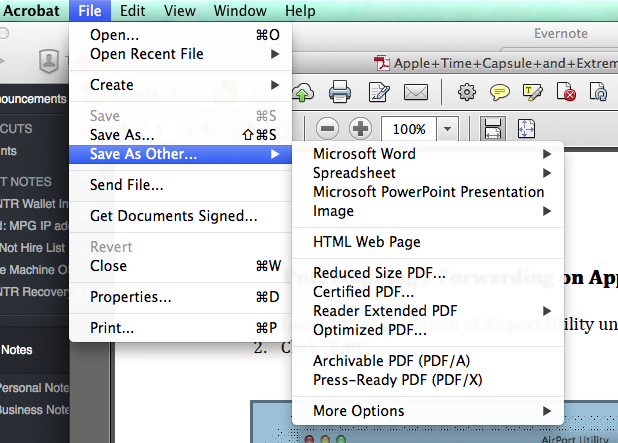Click the Save As Other... item
This screenshot has height=443, width=618.
tap(181, 154)
